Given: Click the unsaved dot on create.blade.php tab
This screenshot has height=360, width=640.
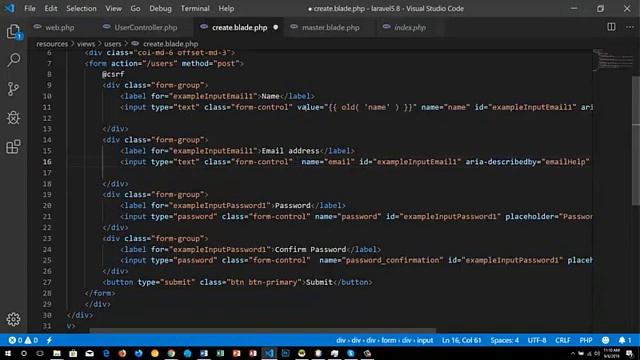Looking at the screenshot, I should [276, 27].
